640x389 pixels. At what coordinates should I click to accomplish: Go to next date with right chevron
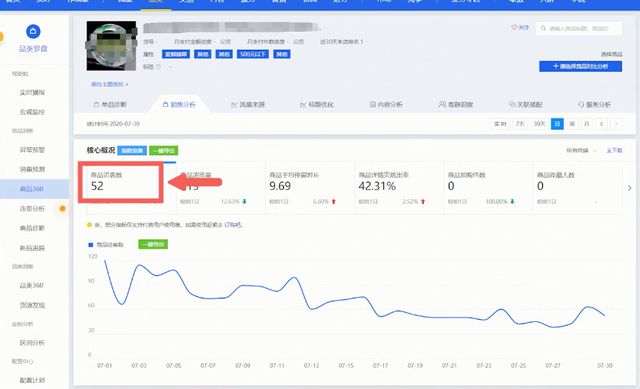616,124
